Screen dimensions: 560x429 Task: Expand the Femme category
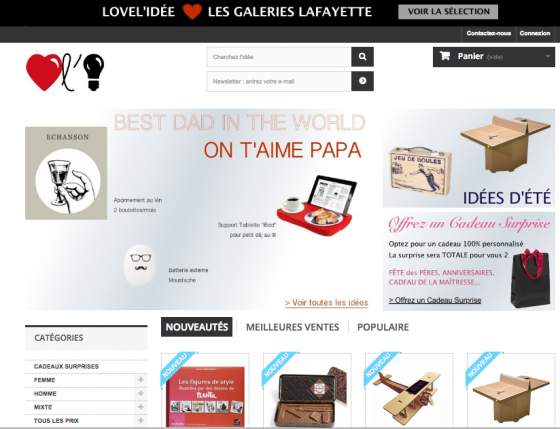(141, 380)
